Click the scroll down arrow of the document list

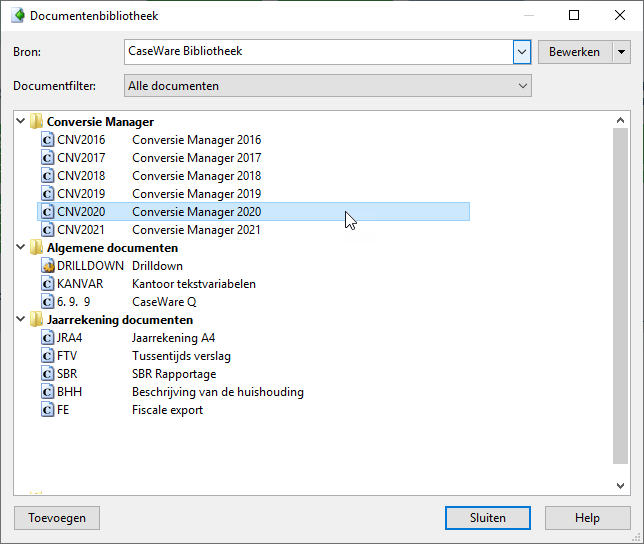pos(621,486)
